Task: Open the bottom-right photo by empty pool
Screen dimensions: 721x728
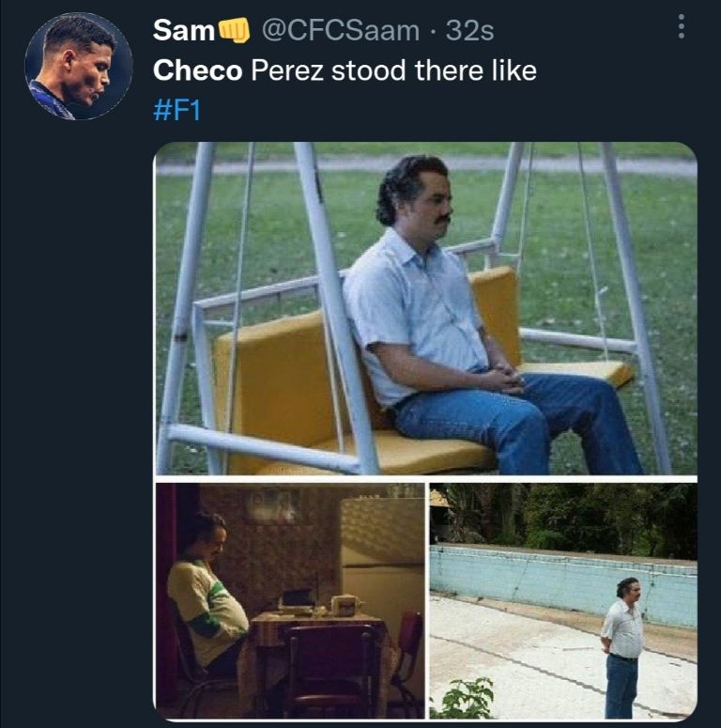Action: coord(562,600)
